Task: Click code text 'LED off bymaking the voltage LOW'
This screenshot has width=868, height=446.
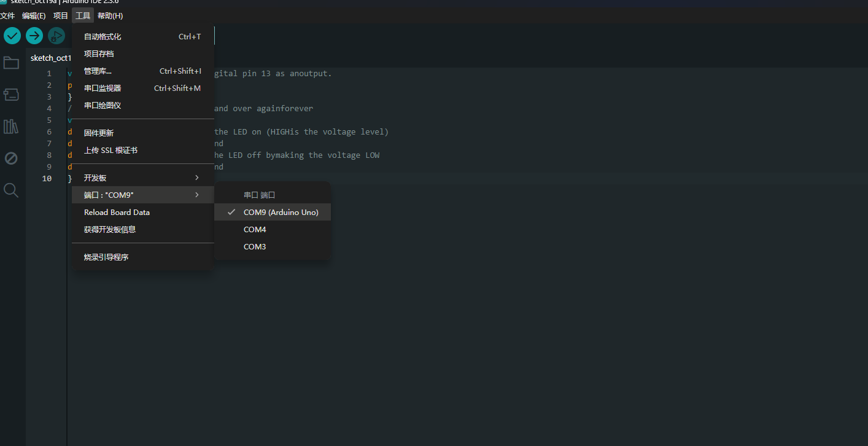Action: coord(304,155)
